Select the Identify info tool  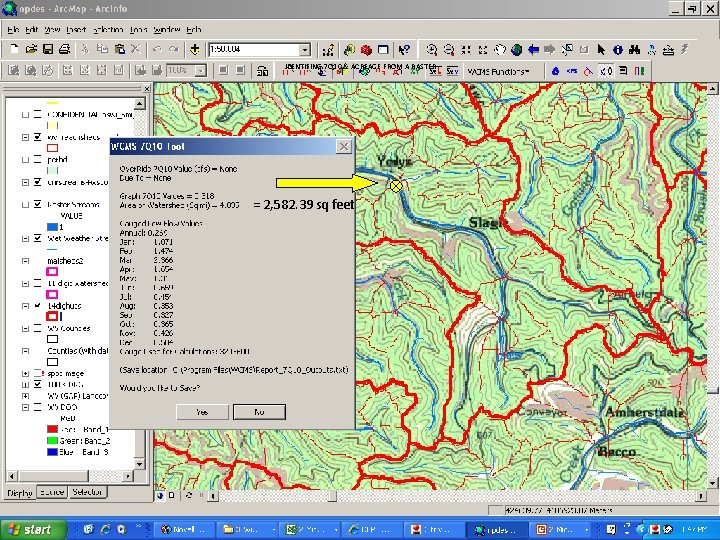[618, 49]
